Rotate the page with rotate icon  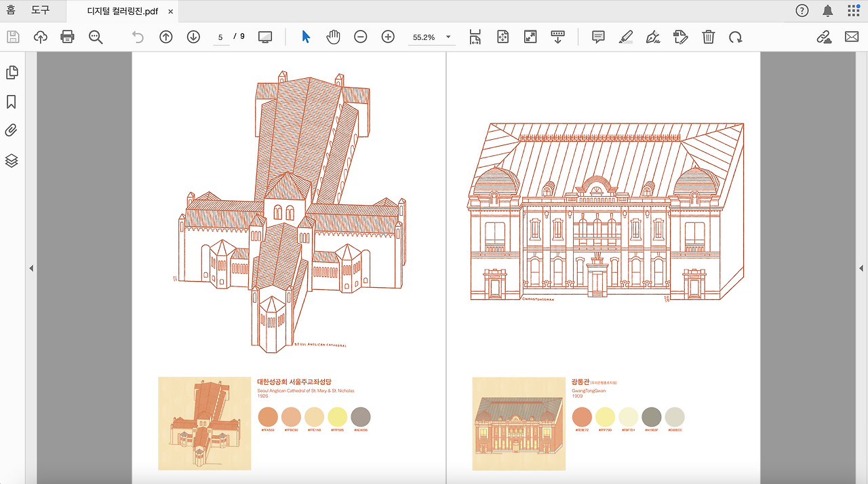tap(736, 37)
